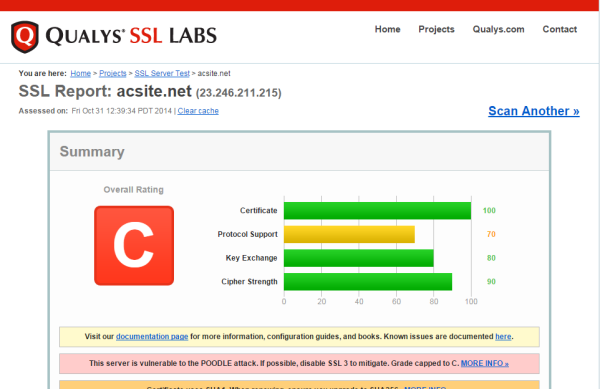Click the Key Exchange score value 80

click(x=491, y=258)
